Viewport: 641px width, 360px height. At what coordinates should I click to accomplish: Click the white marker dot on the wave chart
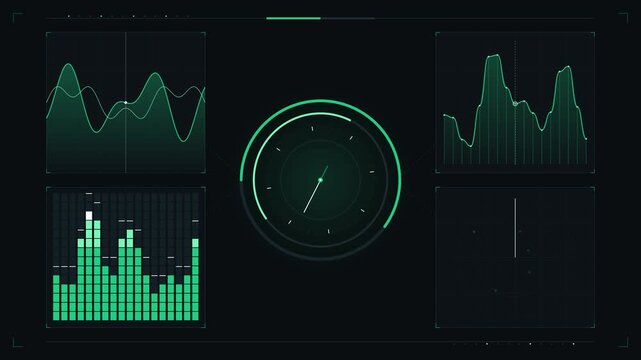(126, 103)
